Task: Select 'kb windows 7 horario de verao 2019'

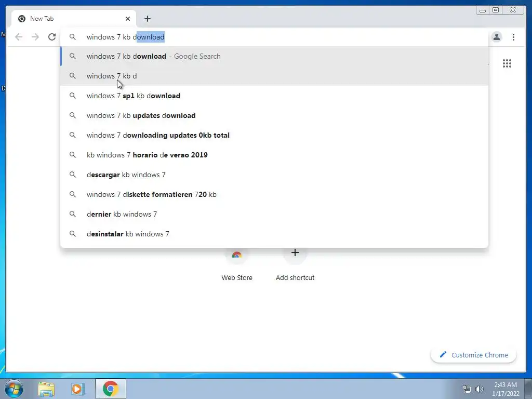Action: tap(274, 155)
